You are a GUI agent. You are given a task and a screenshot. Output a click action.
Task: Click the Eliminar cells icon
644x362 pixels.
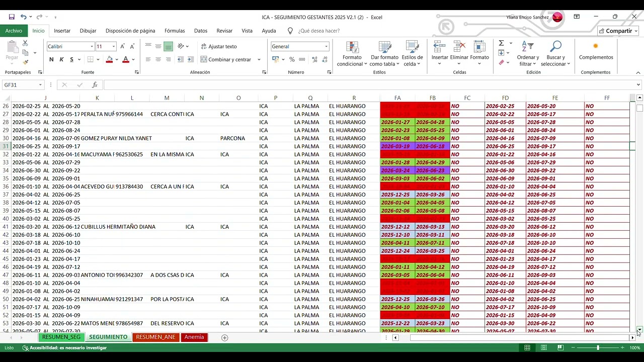tap(459, 54)
